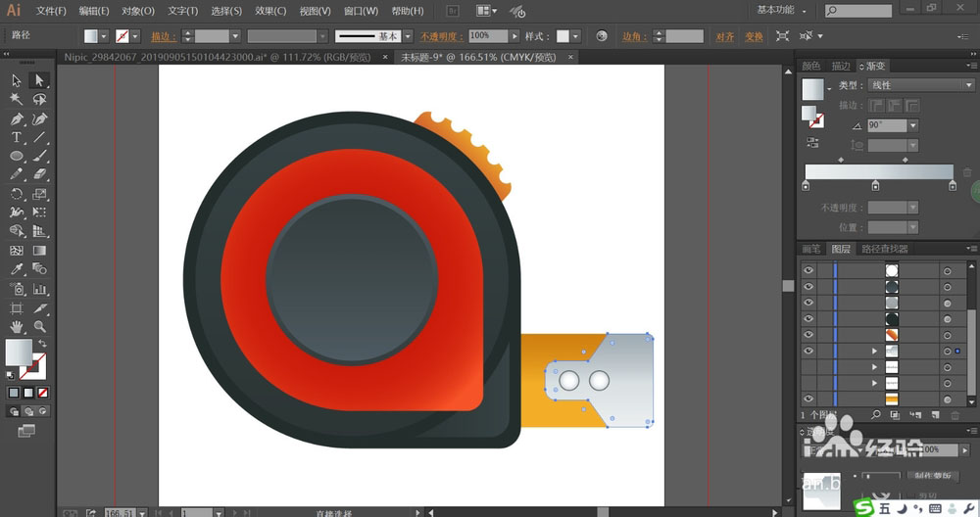This screenshot has height=517, width=980.
Task: Hide the layer with red-orange shape thumbnail
Action: click(808, 335)
